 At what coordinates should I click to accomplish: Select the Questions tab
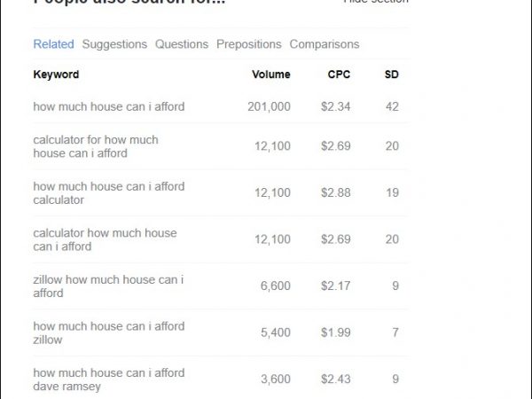182,44
